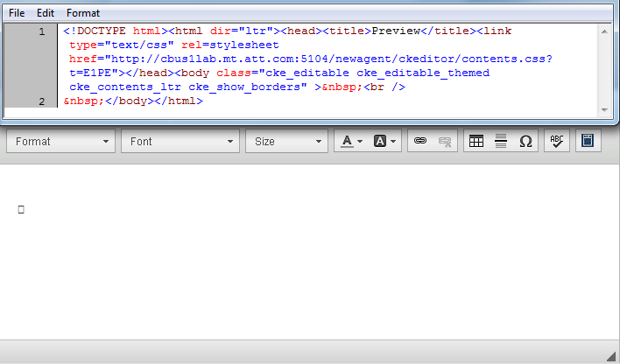Run the ABC spell checker

coord(557,141)
